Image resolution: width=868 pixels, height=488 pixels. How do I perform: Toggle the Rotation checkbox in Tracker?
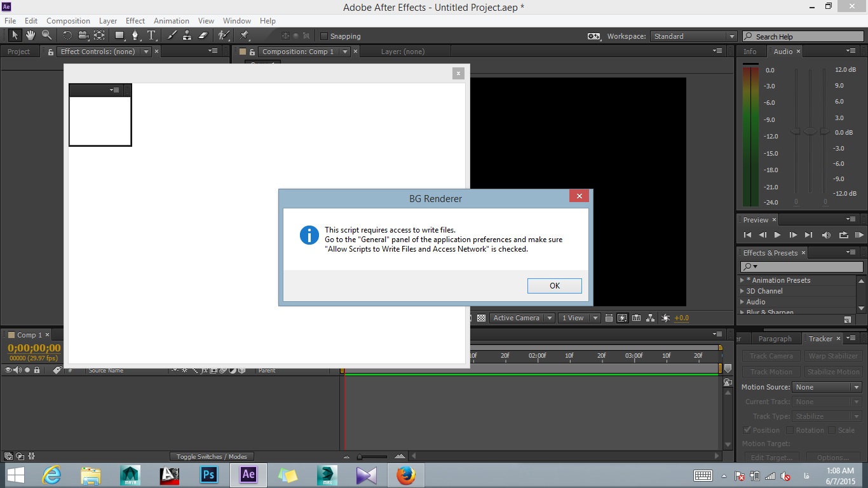point(790,430)
